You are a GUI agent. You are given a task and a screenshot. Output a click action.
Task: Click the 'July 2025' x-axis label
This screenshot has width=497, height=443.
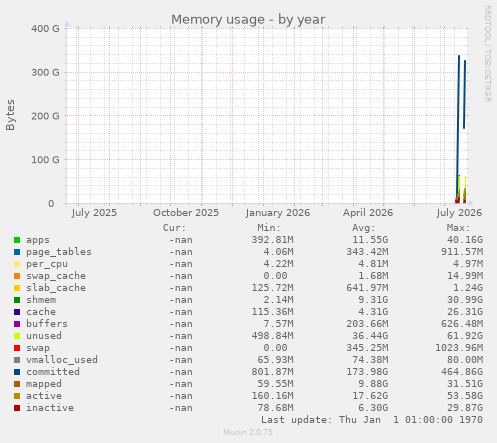[x=94, y=213]
